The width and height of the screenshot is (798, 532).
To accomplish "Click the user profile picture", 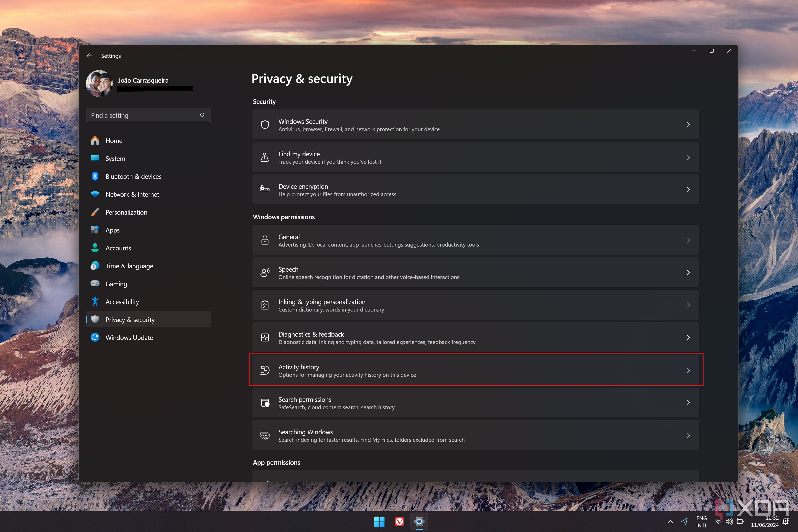I will [x=99, y=83].
